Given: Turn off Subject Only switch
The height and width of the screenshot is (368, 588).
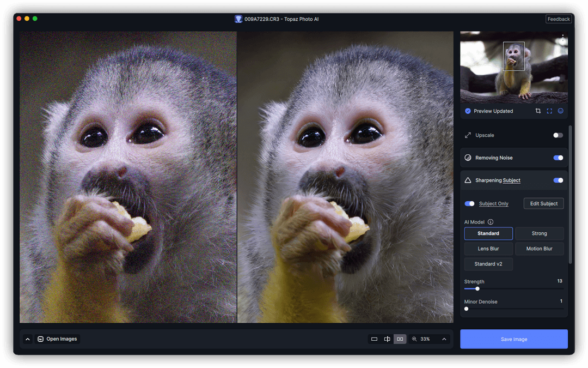Looking at the screenshot, I should pyautogui.click(x=469, y=203).
